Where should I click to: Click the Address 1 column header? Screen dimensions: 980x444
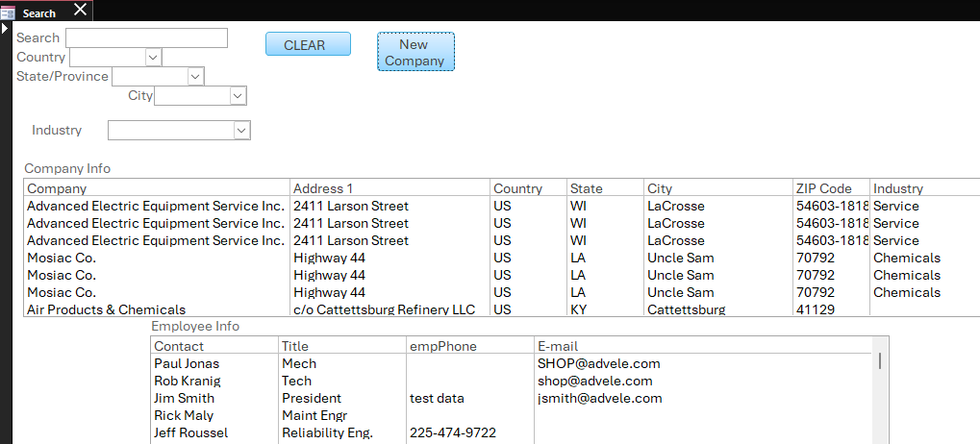pos(390,188)
